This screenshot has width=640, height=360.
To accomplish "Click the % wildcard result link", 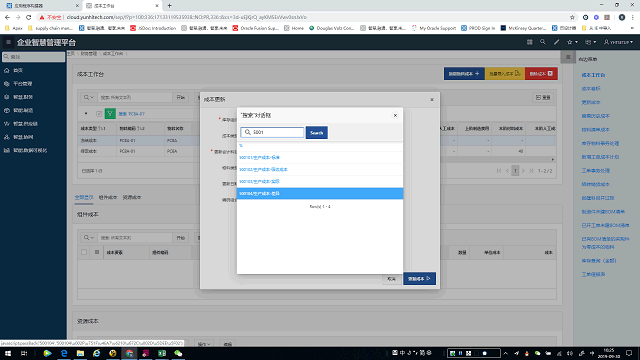I will (241, 146).
